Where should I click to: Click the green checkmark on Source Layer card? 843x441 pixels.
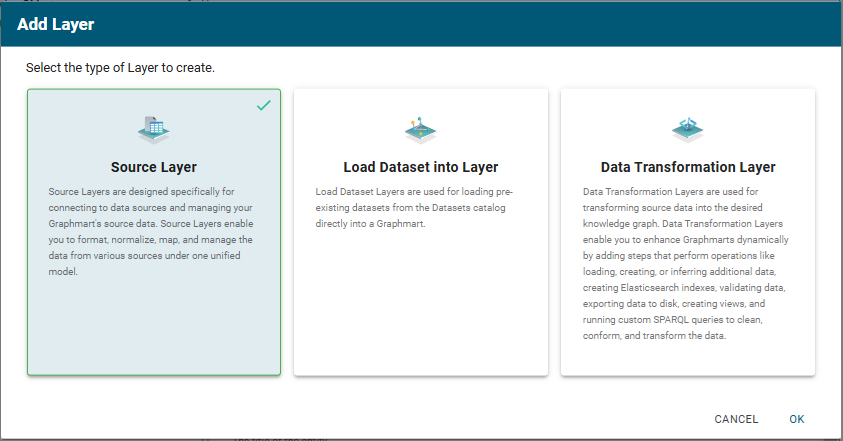pos(264,105)
